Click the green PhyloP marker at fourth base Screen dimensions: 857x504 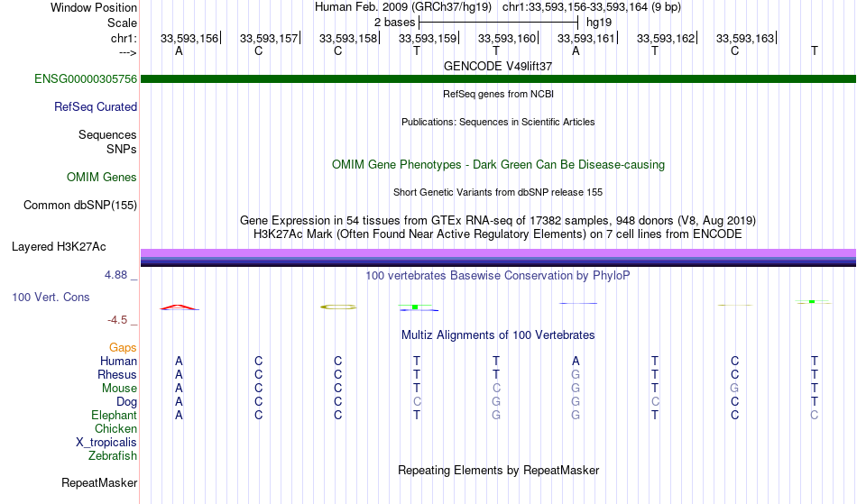[415, 307]
